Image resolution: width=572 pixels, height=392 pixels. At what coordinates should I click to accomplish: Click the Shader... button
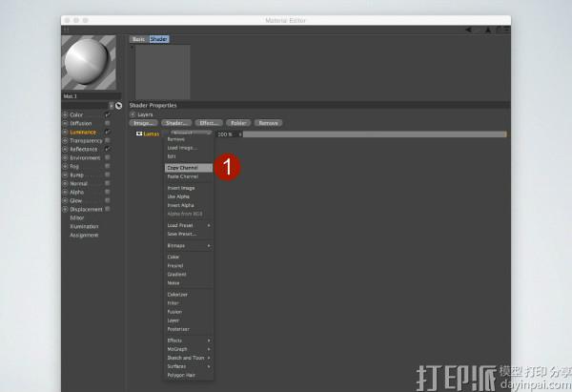coord(176,123)
